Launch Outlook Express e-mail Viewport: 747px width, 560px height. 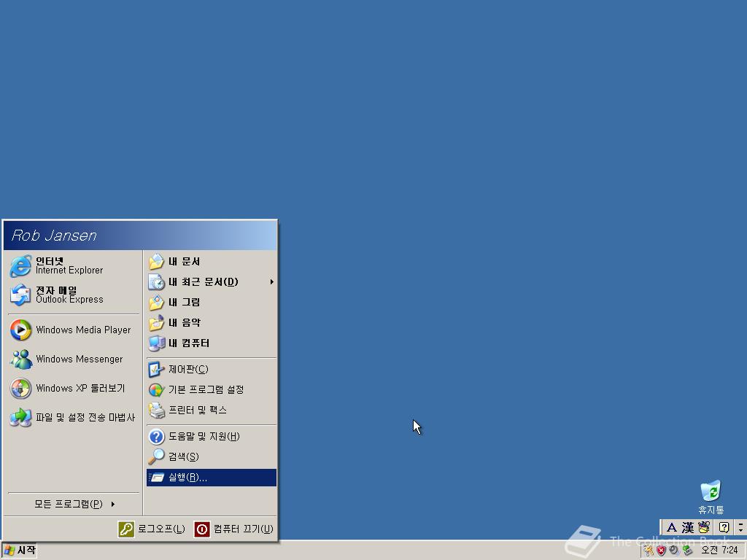tap(74, 295)
